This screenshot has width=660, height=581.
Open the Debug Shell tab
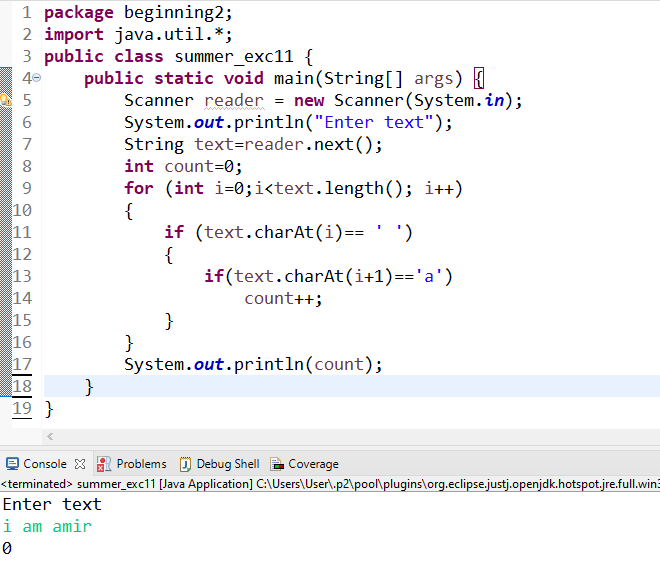(x=227, y=464)
